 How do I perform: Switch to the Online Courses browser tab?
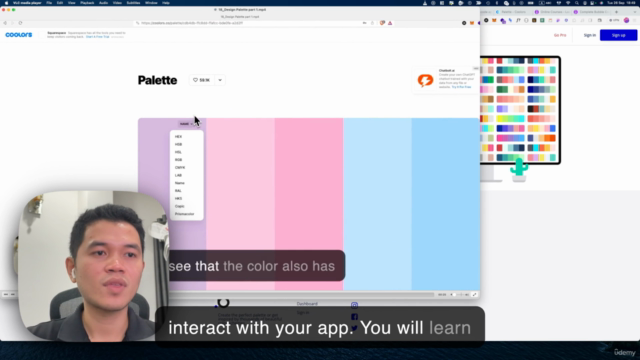pyautogui.click(x=551, y=12)
